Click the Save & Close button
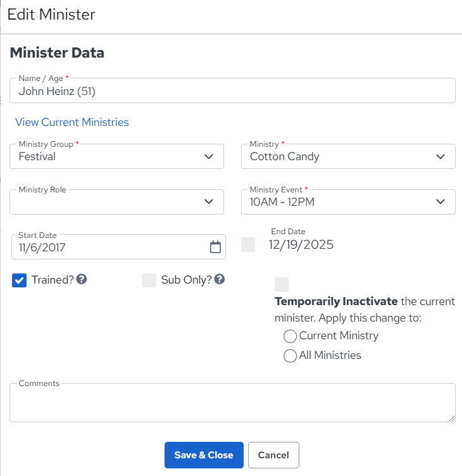This screenshot has height=476, width=462. [x=204, y=455]
